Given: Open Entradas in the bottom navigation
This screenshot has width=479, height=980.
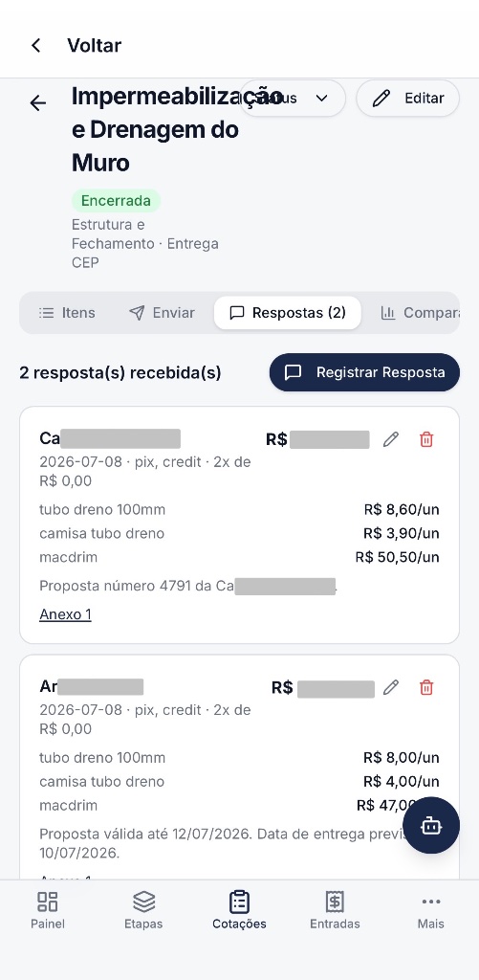Looking at the screenshot, I should pyautogui.click(x=335, y=910).
